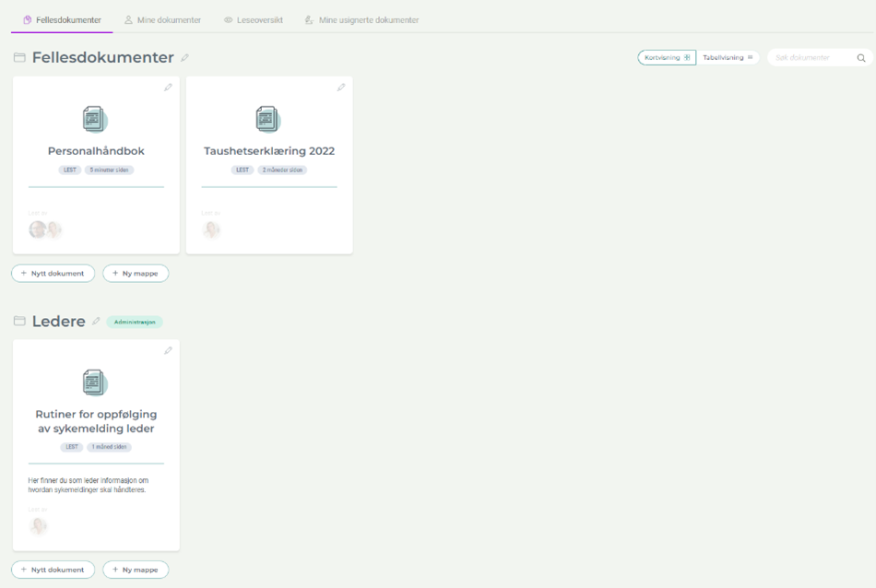Image resolution: width=876 pixels, height=588 pixels.
Task: Click Ny mappe under Ledere folder
Action: click(136, 570)
